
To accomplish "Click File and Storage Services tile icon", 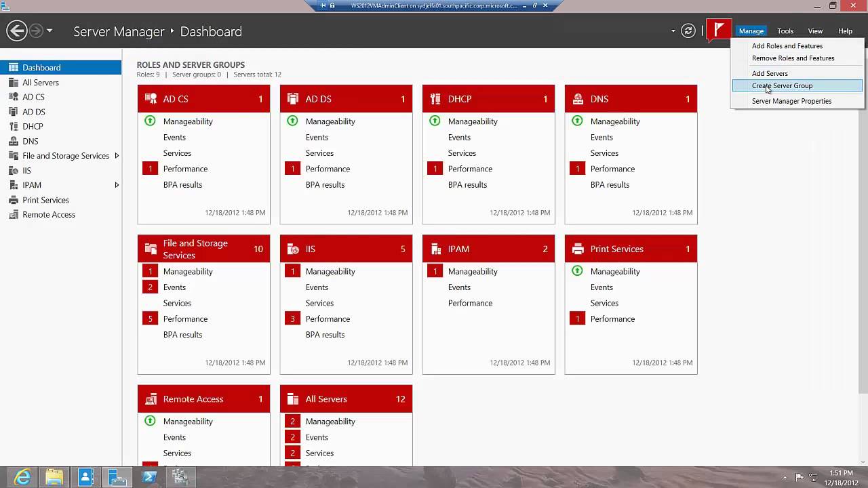I will 151,249.
